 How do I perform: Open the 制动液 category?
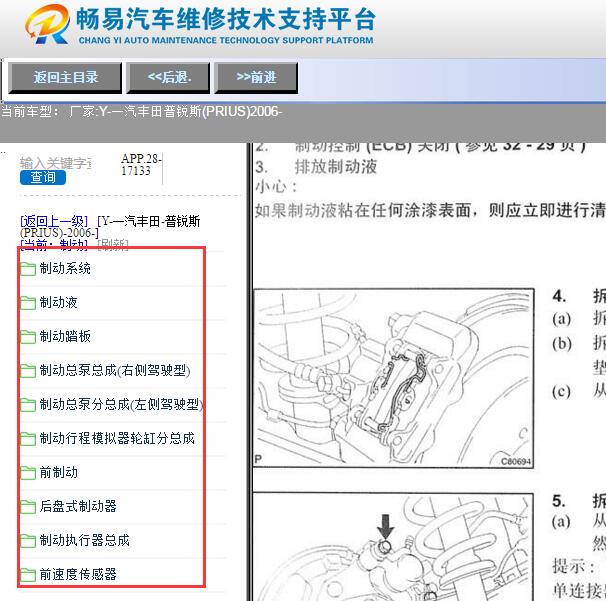tap(58, 302)
